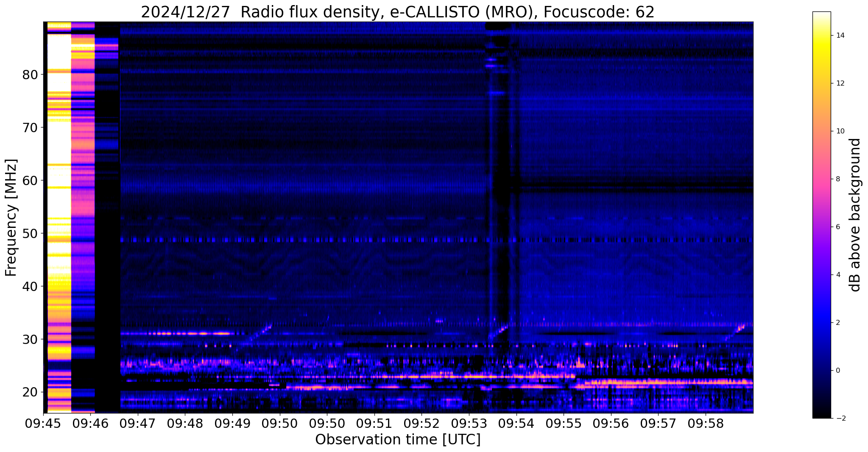868x452 pixels.
Task: Click the 09:52 time tick label
Action: coord(421,424)
